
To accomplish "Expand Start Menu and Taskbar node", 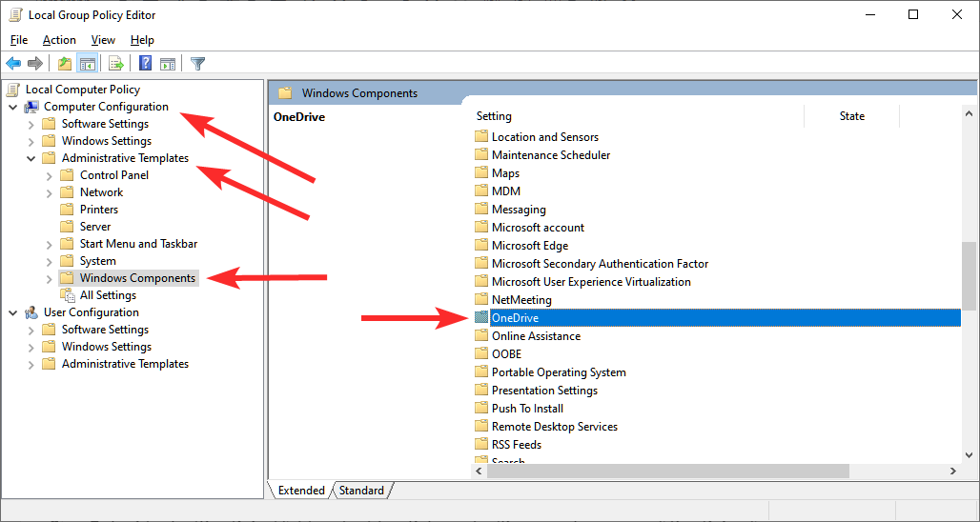I will tap(50, 244).
